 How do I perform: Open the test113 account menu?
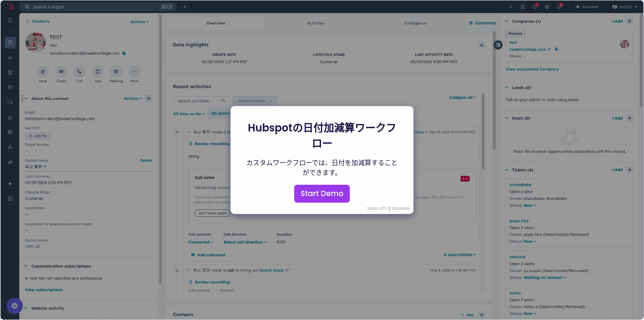625,7
